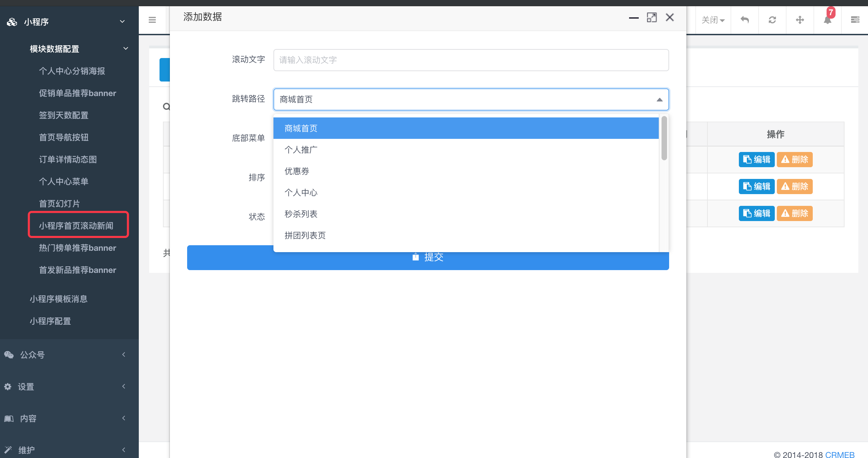This screenshot has width=868, height=458.
Task: Expand the 公众号 sidebar section
Action: [x=124, y=354]
